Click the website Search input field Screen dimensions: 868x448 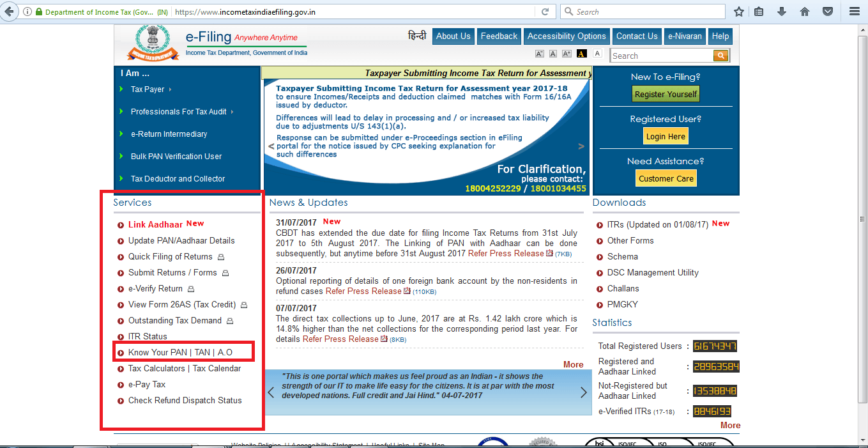pyautogui.click(x=661, y=56)
